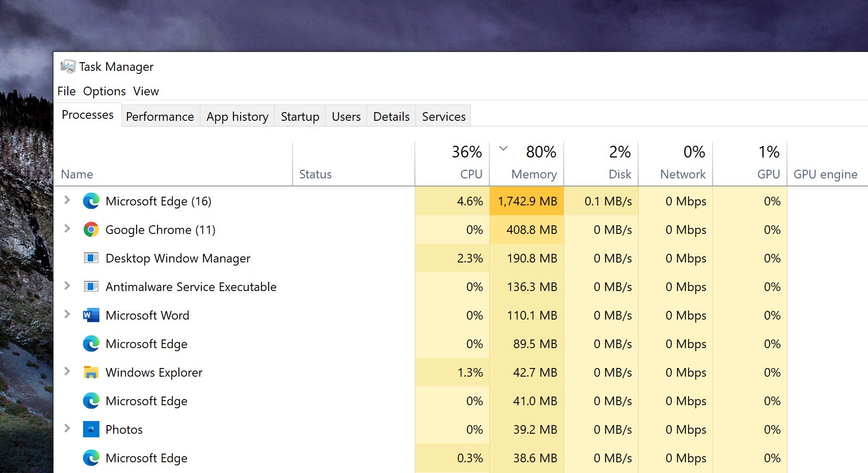Click the Antimalware Service Executable icon
This screenshot has height=473, width=868.
tap(91, 287)
